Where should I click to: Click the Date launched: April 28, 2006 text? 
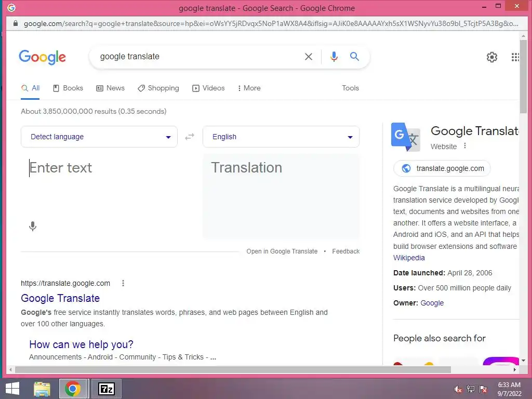[x=443, y=273]
